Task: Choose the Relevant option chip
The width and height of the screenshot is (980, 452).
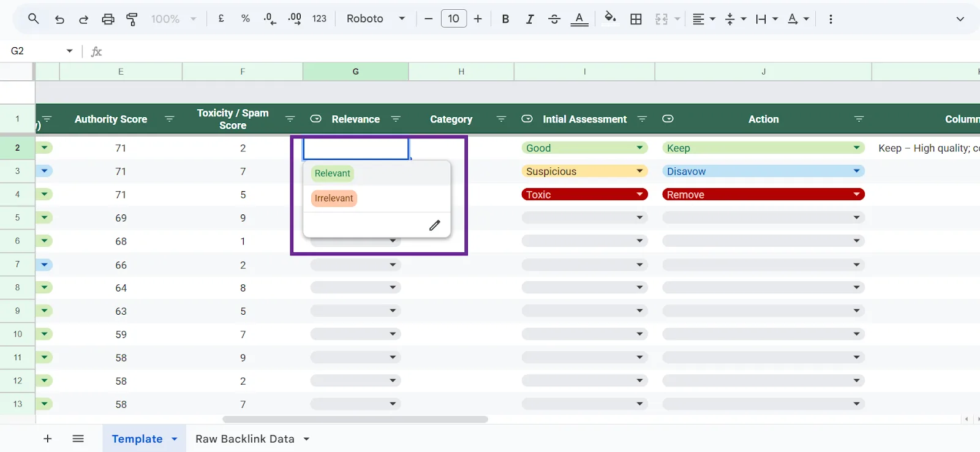Action: (x=333, y=173)
